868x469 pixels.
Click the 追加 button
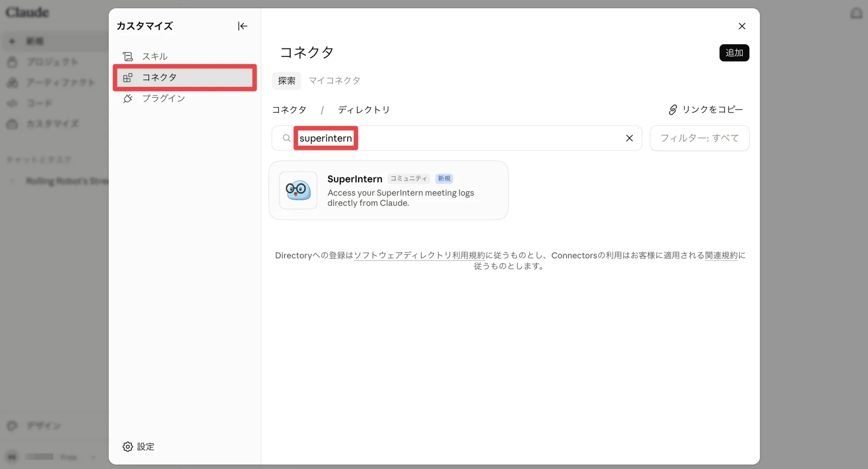coord(734,53)
